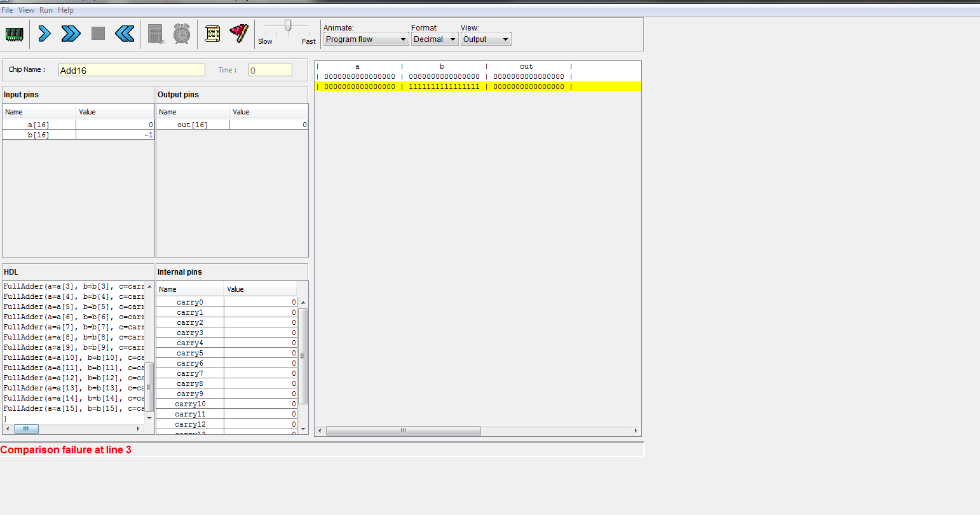Open the File menu

(7, 10)
